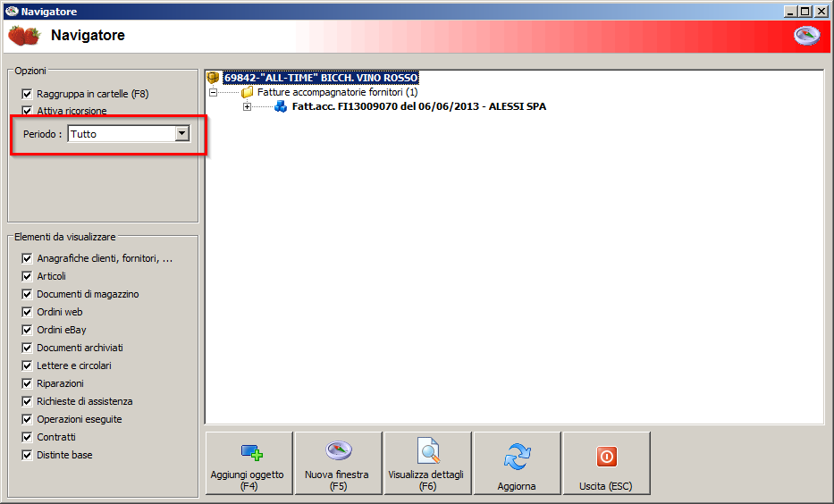This screenshot has width=834, height=504.
Task: Open a new window with Nuova finestra (F5)
Action: [338, 463]
